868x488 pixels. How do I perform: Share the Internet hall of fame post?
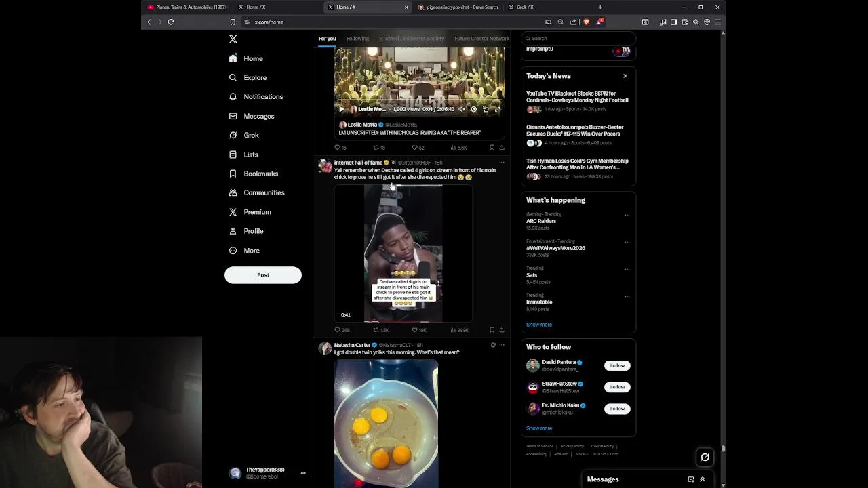pyautogui.click(x=502, y=330)
